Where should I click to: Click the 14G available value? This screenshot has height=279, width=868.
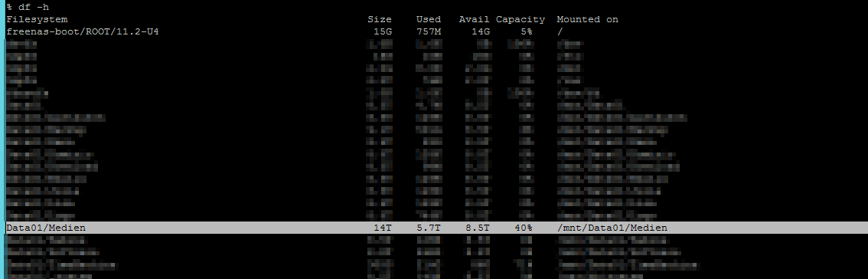coord(481,32)
